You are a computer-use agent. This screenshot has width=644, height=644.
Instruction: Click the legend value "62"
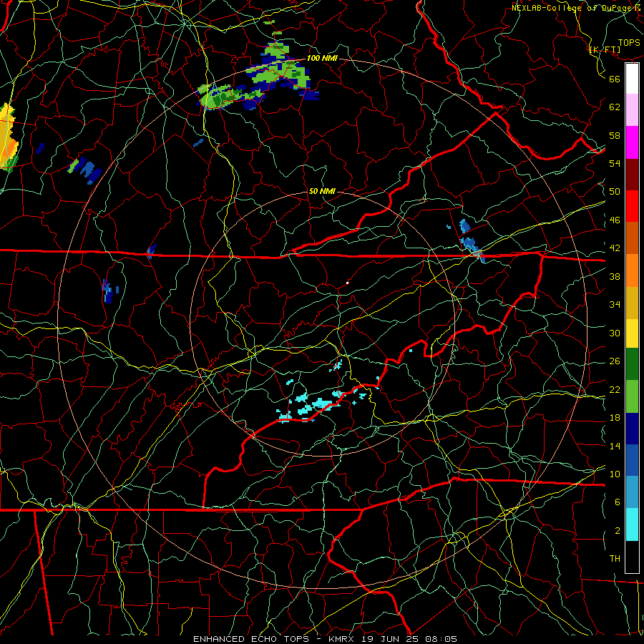[x=615, y=107]
